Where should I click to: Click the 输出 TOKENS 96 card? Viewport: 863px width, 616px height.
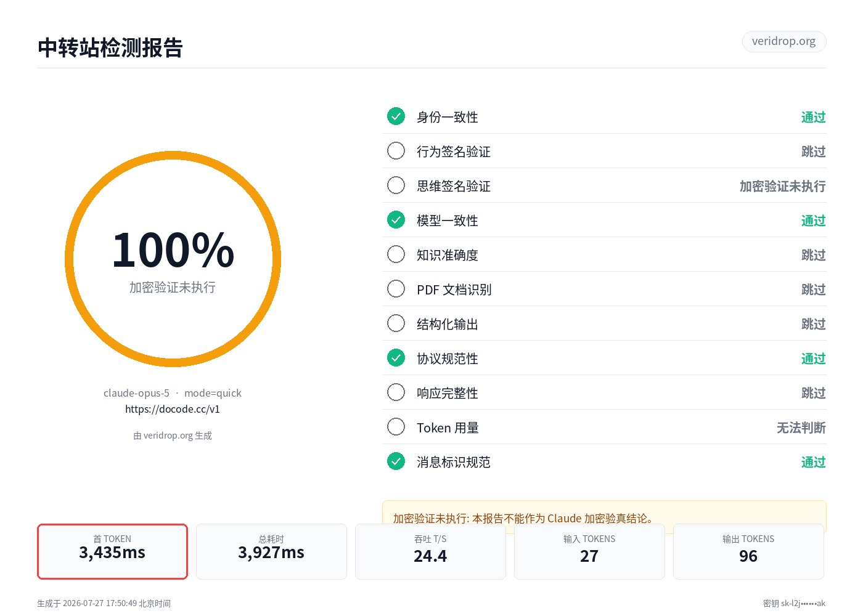(x=748, y=551)
